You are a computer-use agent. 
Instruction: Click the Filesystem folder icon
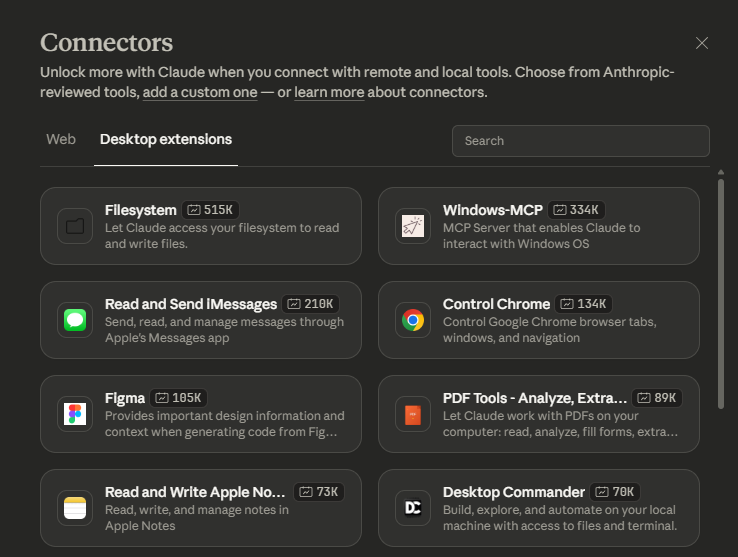pos(75,226)
